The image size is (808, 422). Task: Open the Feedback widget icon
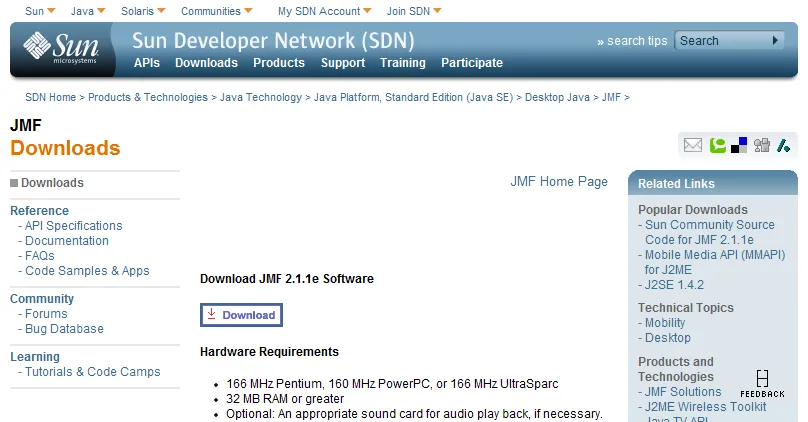pyautogui.click(x=762, y=384)
